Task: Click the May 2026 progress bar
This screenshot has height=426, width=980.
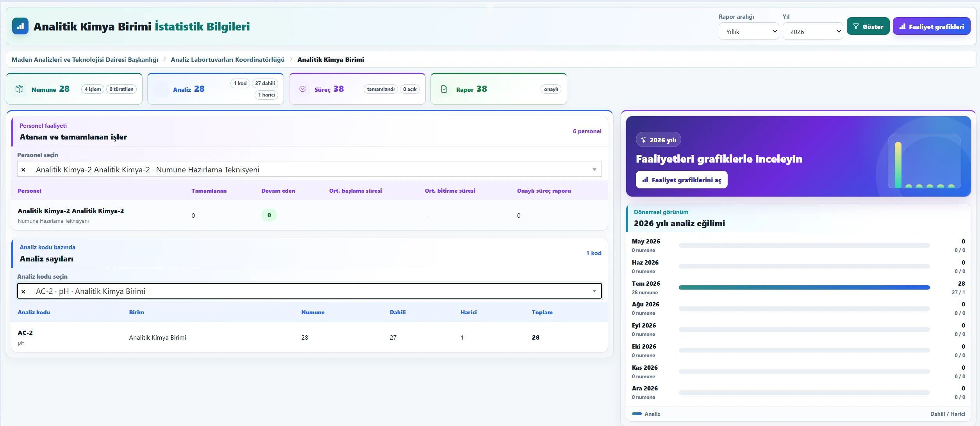Action: coord(804,245)
